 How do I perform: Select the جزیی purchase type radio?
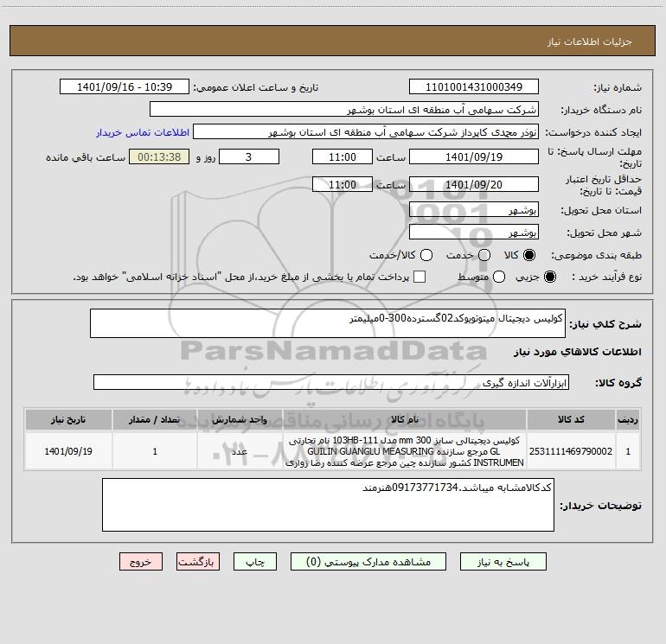pos(549,277)
